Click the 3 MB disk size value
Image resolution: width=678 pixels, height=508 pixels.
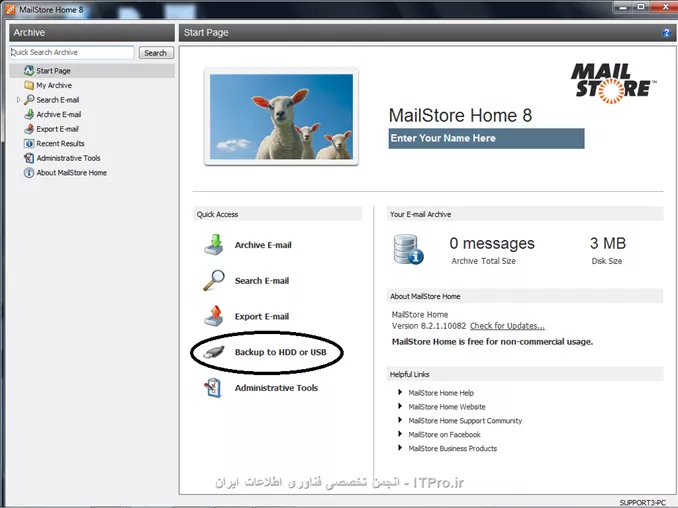pyautogui.click(x=608, y=243)
